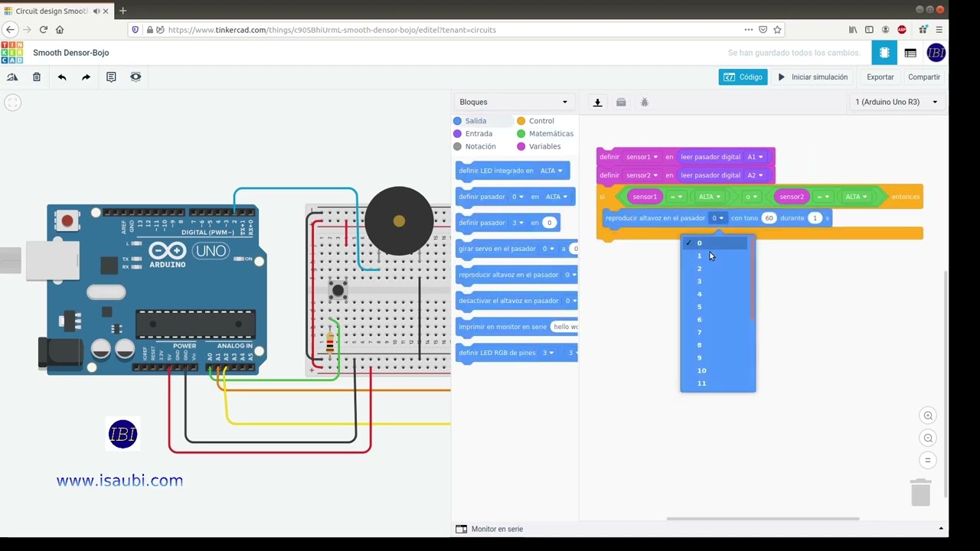Open the A1 pin dropdown

[756, 157]
